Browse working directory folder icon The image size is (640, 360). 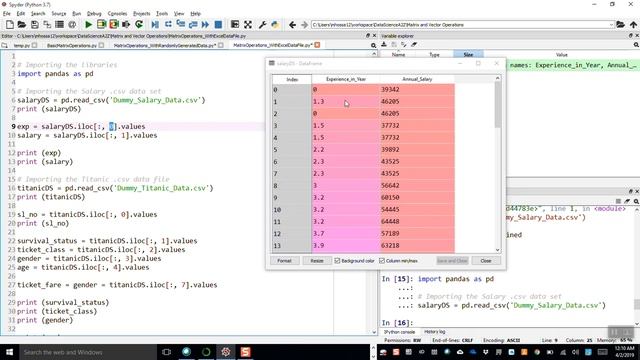620,25
